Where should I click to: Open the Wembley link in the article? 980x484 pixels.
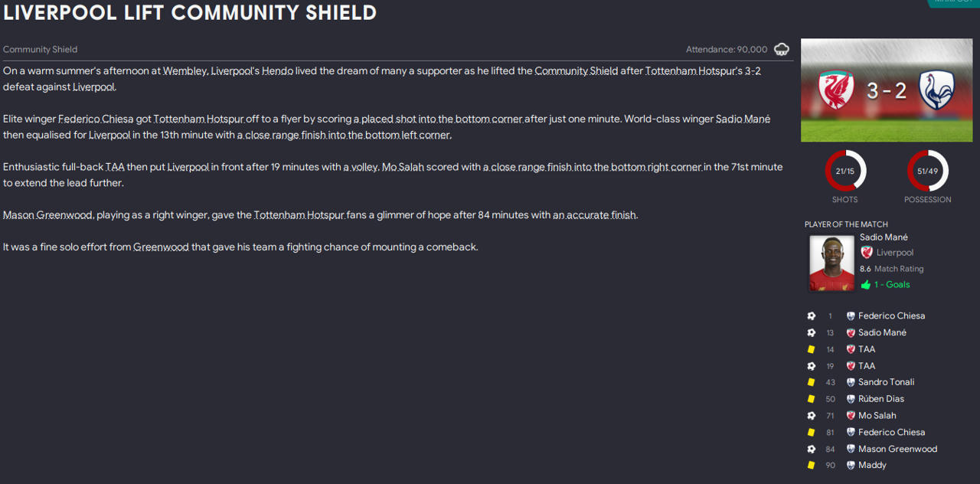click(185, 71)
